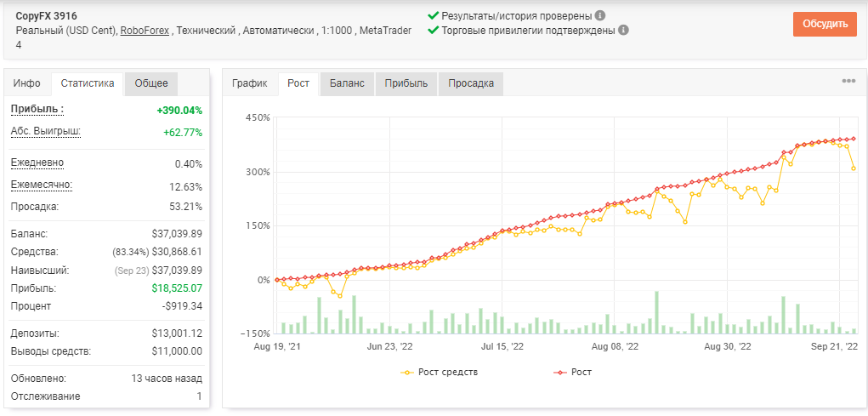The height and width of the screenshot is (416, 868).
Task: Toggle the red Рост legend series
Action: click(572, 373)
